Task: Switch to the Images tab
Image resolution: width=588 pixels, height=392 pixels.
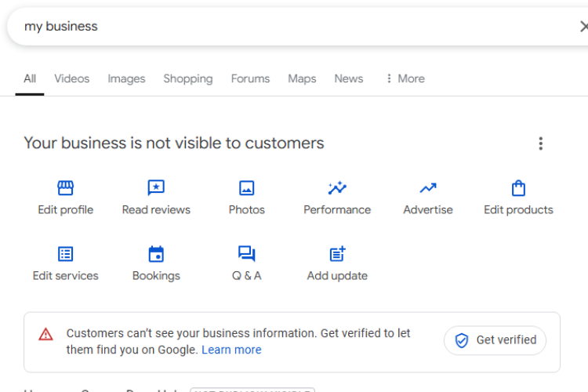Action: coord(126,78)
